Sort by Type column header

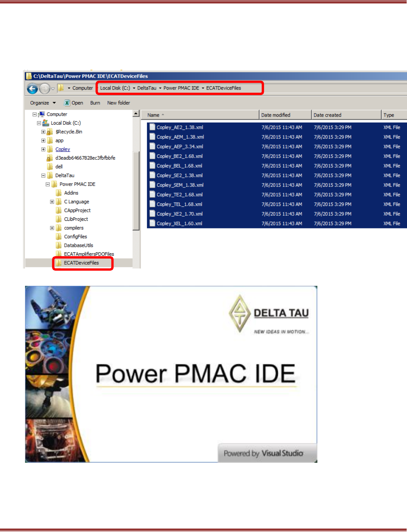[x=394, y=115]
